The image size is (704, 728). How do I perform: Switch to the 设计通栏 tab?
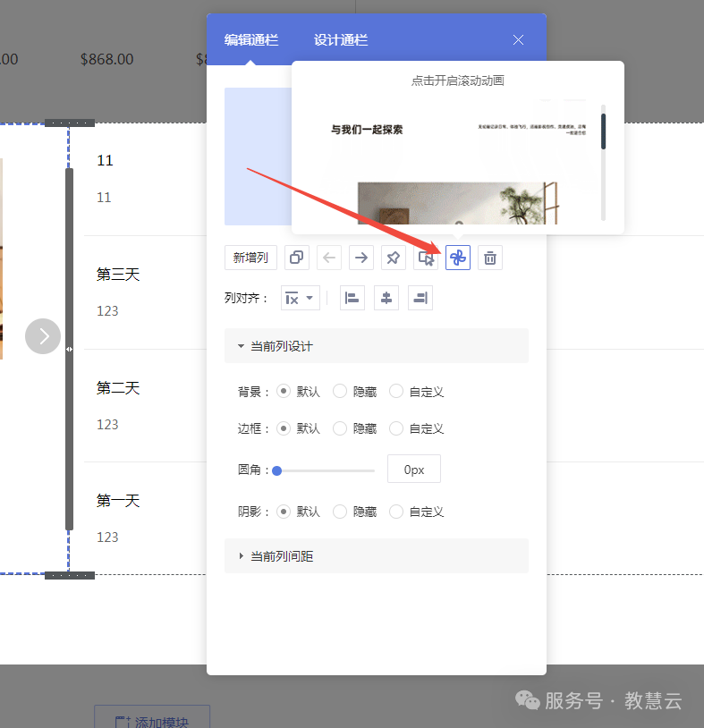coord(341,40)
